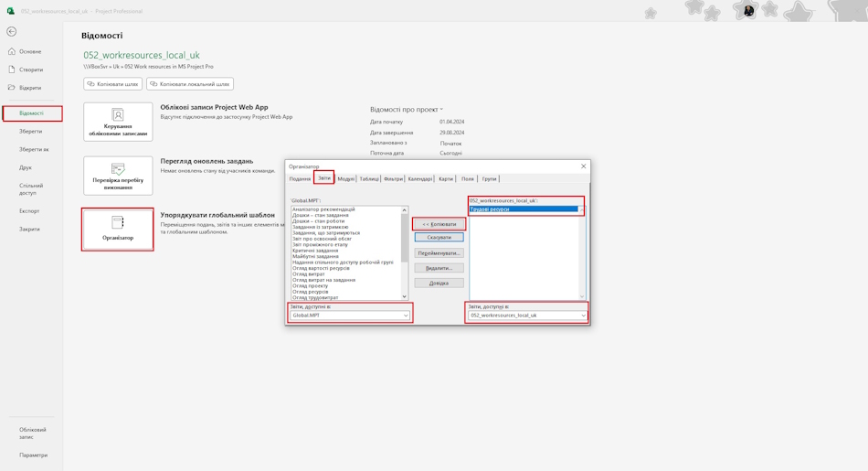Screen dimensions: 868x471
Task: Click Копіювати локальний шлях button
Action: click(190, 84)
